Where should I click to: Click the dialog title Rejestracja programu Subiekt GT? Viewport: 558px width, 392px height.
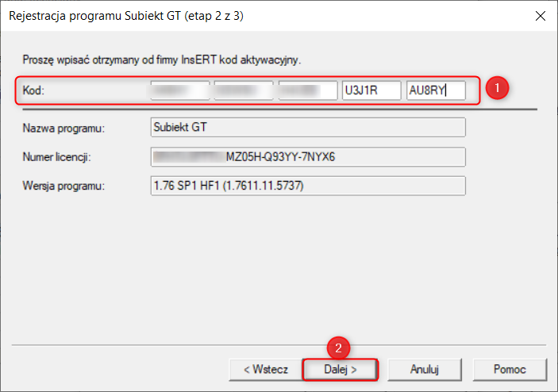[126, 16]
